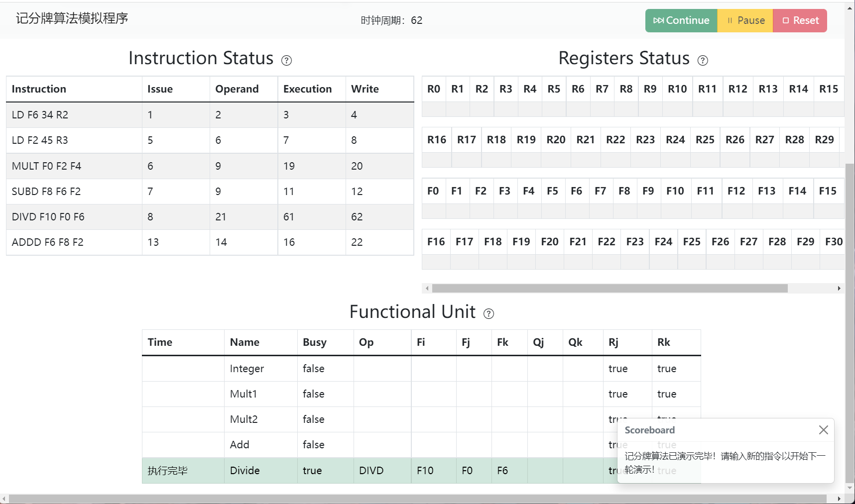Click the R0 register header
Image resolution: width=855 pixels, height=504 pixels.
[434, 89]
